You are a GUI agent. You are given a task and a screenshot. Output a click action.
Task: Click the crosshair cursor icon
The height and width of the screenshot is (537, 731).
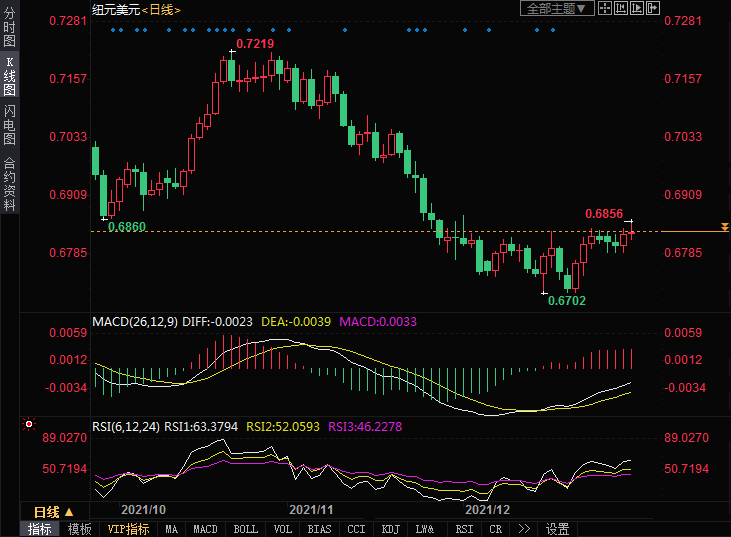tap(607, 8)
